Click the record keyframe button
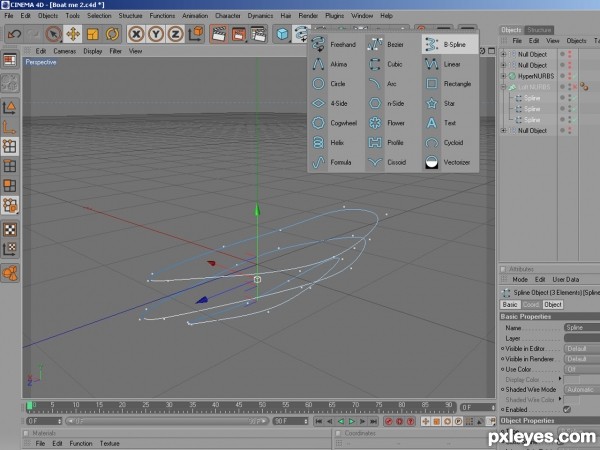Screen dimensions: 600x450 389,421
